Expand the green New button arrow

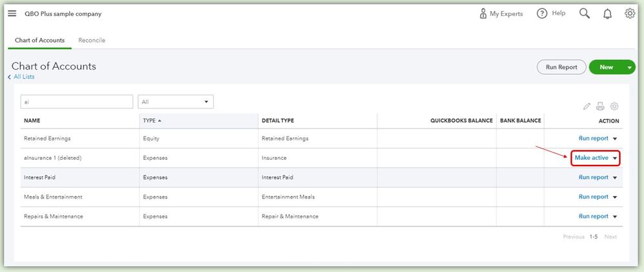pyautogui.click(x=629, y=67)
